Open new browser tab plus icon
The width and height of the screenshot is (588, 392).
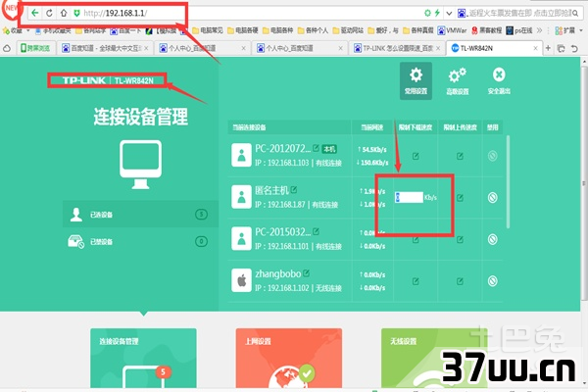[548, 48]
